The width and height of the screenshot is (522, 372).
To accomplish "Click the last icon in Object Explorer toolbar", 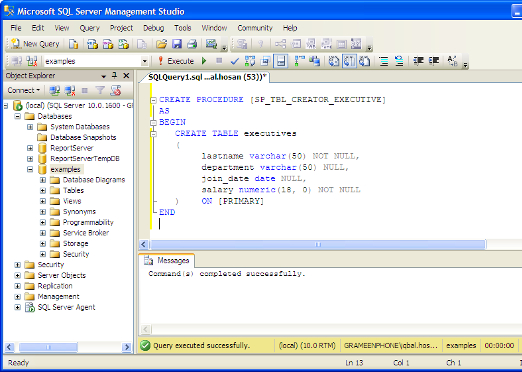I will click(x=115, y=90).
